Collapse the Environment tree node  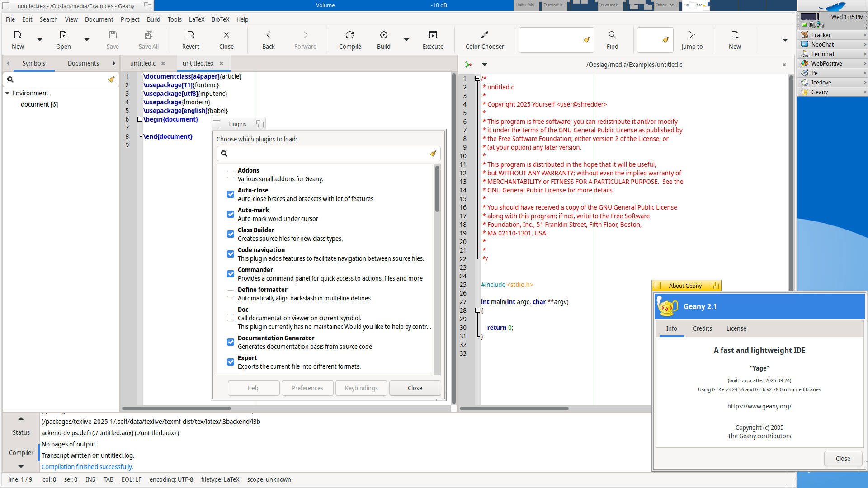(x=7, y=93)
